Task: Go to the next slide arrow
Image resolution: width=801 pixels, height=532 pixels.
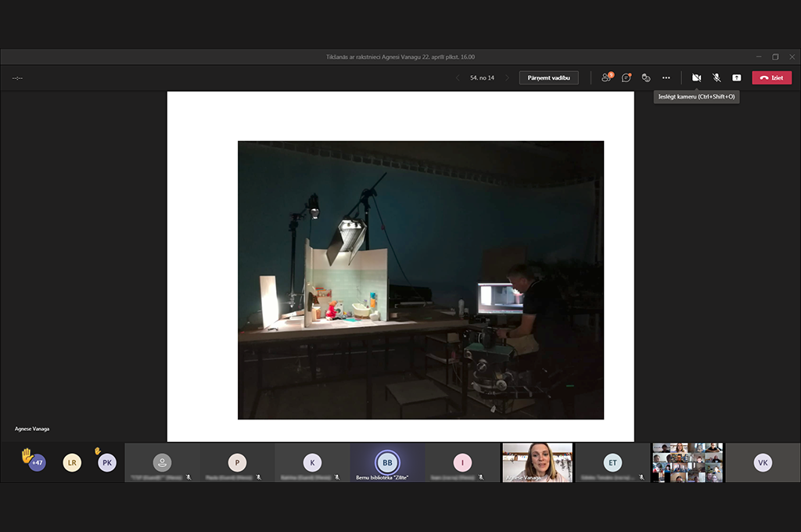Action: point(507,77)
